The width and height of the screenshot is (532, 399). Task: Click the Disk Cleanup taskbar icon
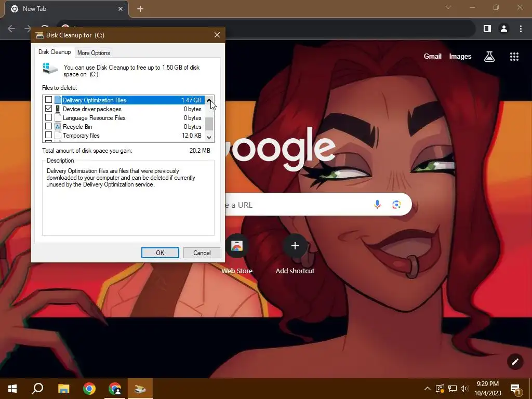[x=140, y=389]
